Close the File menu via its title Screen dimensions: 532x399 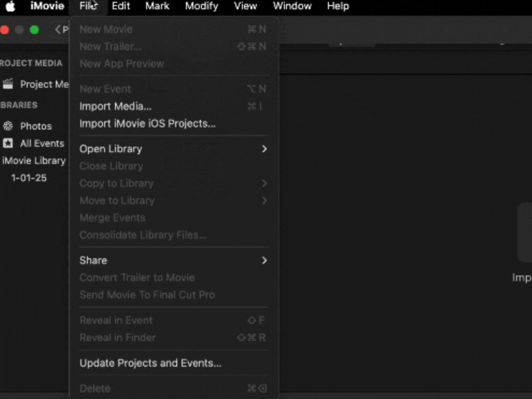[x=88, y=6]
